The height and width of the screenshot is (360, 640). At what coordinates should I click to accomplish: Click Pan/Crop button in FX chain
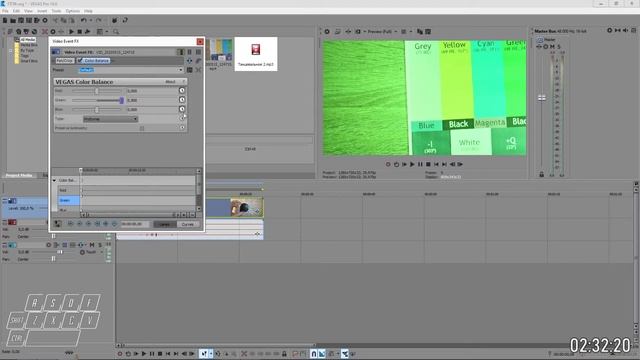[x=64, y=60]
